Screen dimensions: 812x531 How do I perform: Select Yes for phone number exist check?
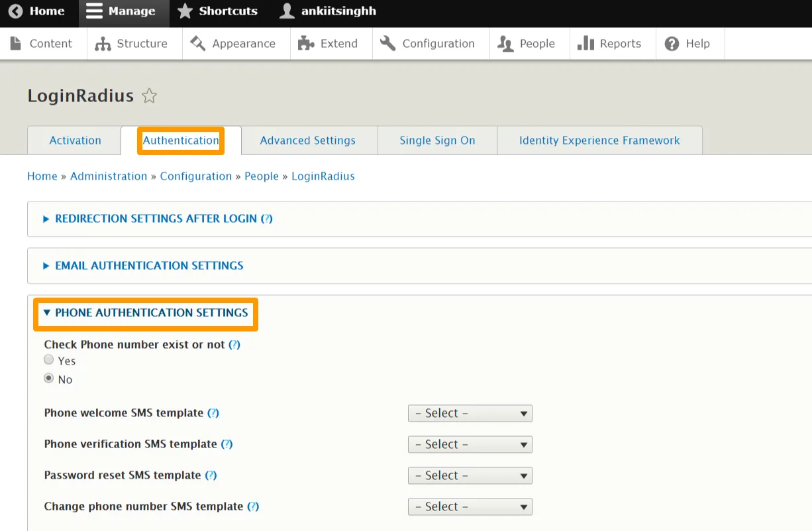pyautogui.click(x=49, y=360)
